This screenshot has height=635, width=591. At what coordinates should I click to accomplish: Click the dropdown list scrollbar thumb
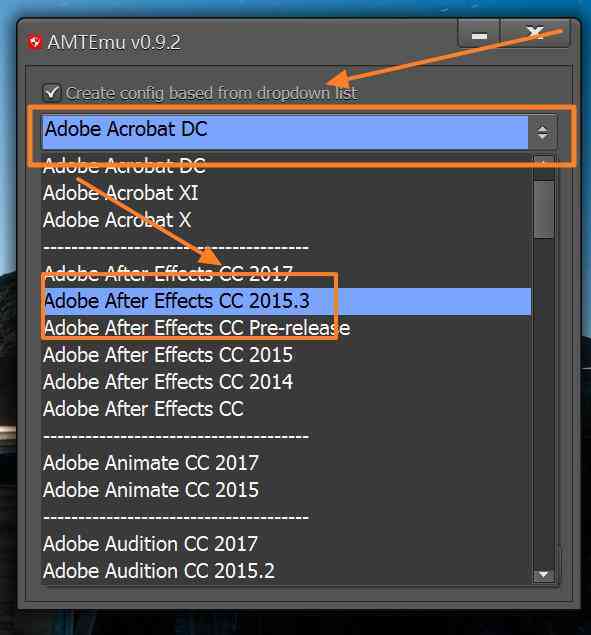coord(544,209)
